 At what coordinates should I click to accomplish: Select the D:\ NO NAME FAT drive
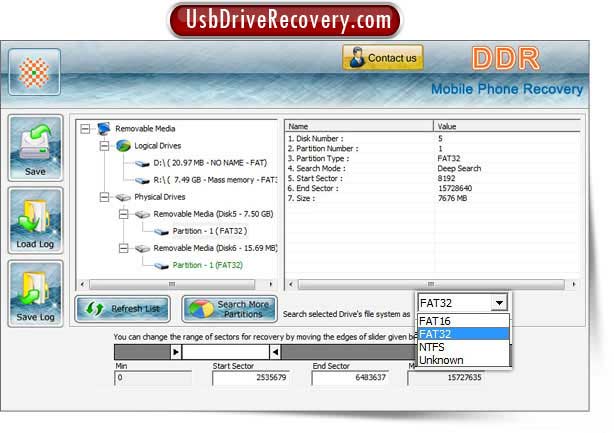210,163
